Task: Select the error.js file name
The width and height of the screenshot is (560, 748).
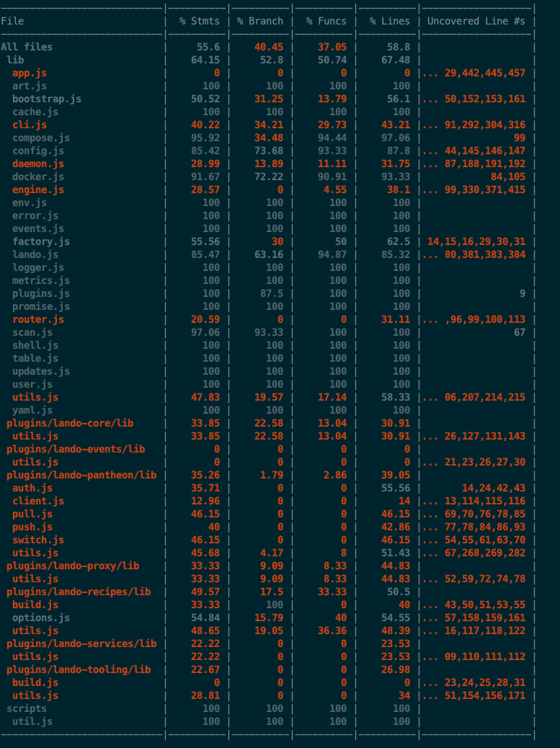Action: pos(35,215)
